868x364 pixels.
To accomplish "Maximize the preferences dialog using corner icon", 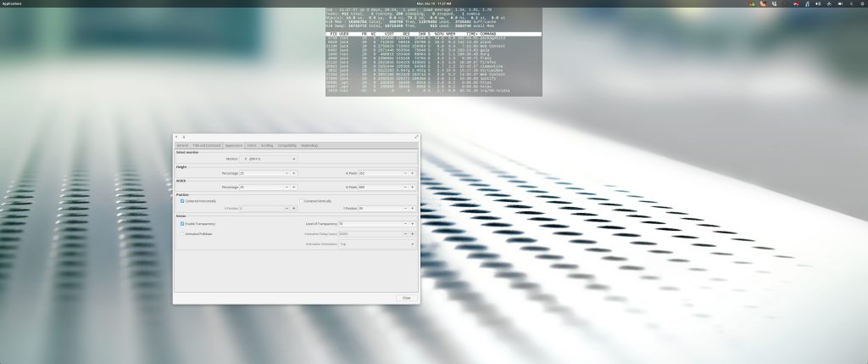I will click(416, 137).
